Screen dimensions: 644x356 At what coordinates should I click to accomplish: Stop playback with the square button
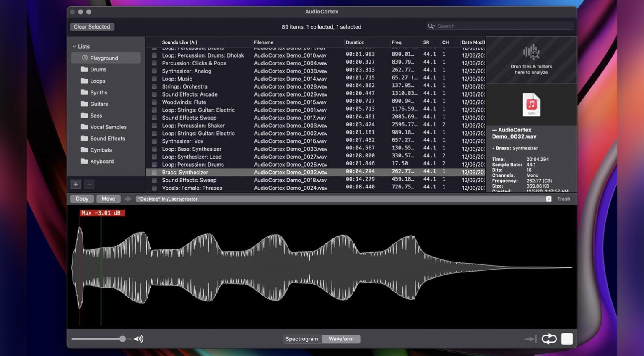(x=567, y=339)
